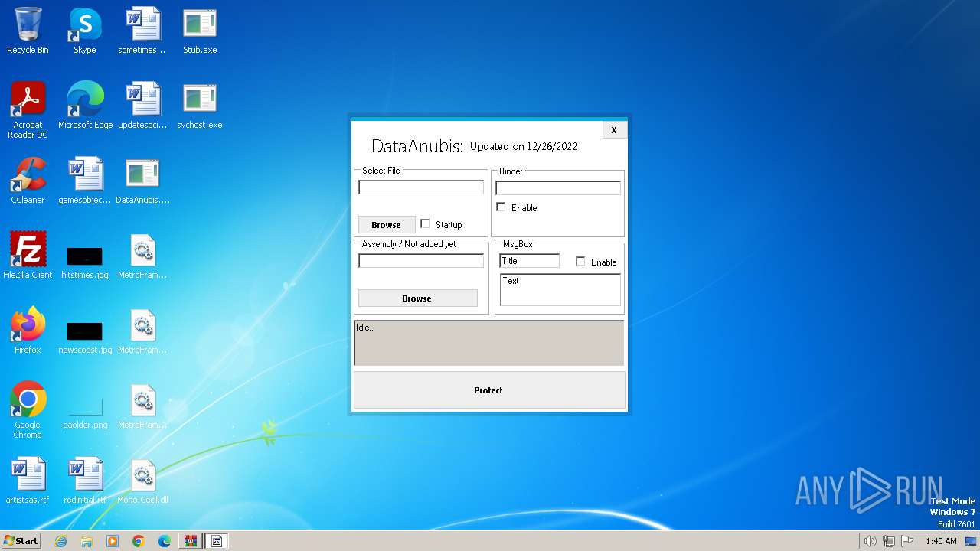Select the svchost.exe desktop icon
980x551 pixels.
pos(200,106)
